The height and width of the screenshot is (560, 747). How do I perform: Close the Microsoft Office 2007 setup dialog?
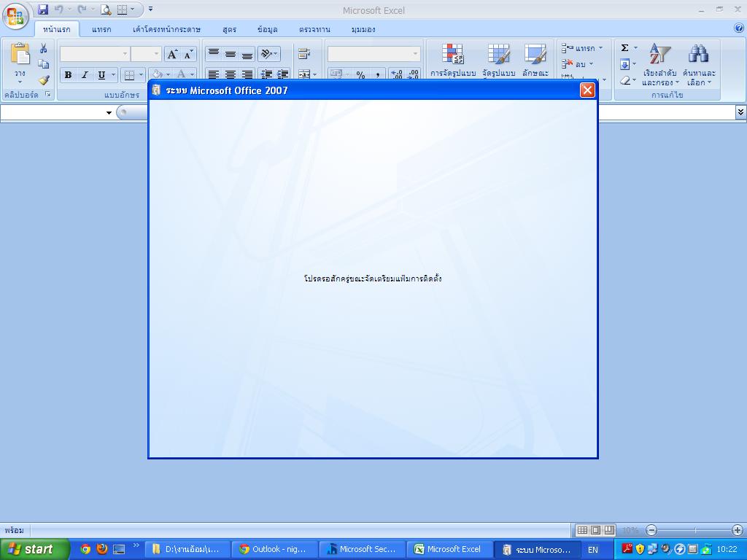(x=587, y=90)
